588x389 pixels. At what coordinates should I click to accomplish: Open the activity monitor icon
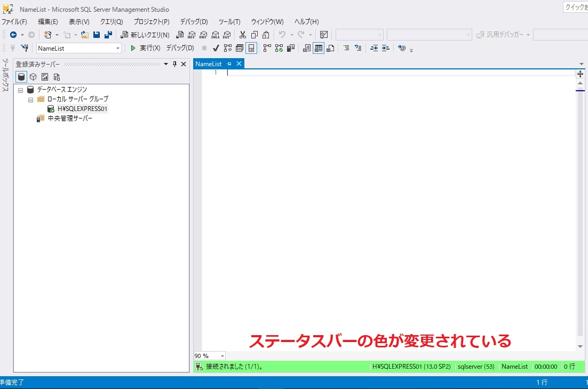pos(324,35)
